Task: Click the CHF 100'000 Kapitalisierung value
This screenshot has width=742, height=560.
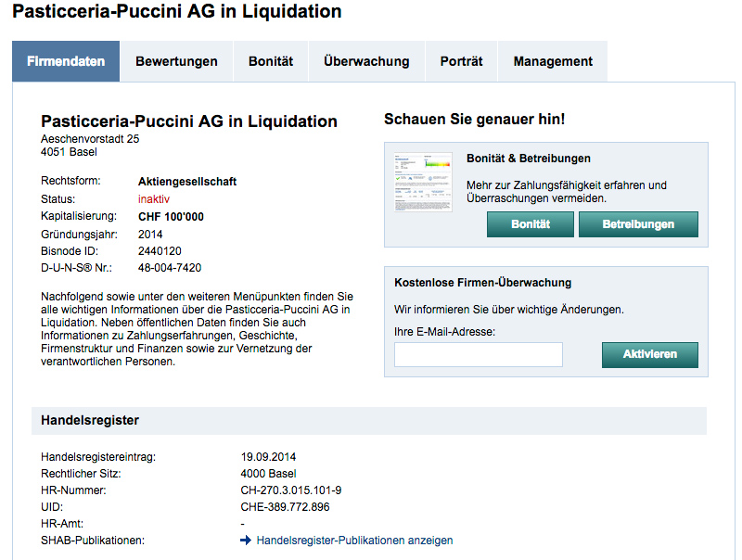Action: click(x=171, y=217)
